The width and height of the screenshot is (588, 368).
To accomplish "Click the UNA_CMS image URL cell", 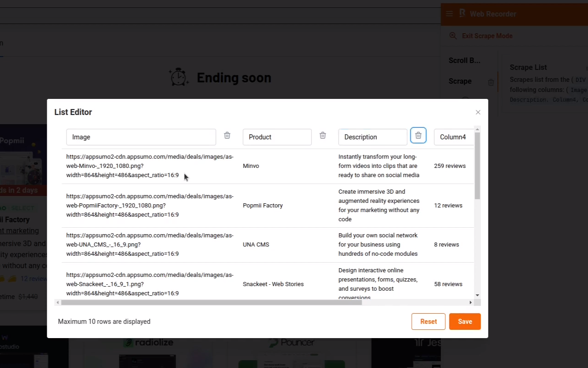I will point(150,244).
